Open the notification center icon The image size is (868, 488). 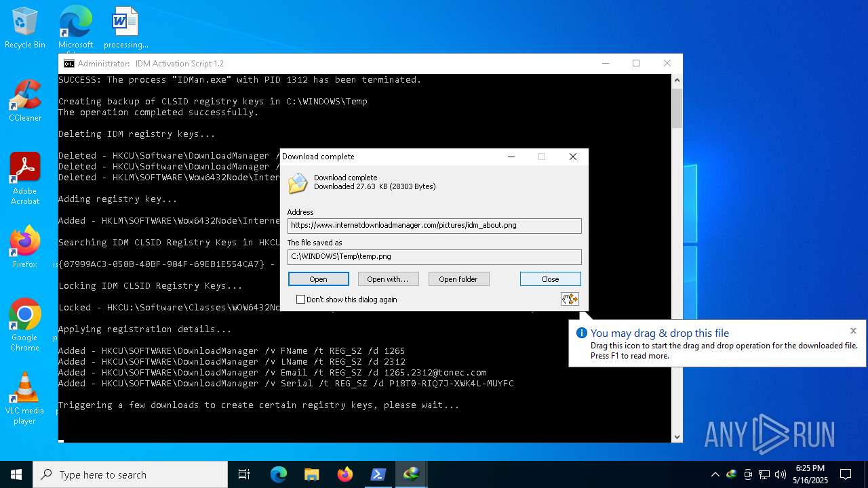pos(846,474)
